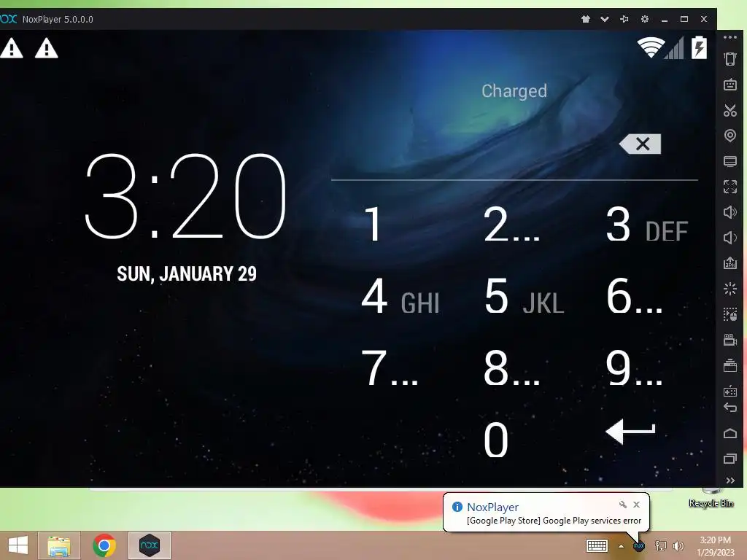Click the Nox system tray icon
This screenshot has width=747, height=560.
[x=639, y=545]
